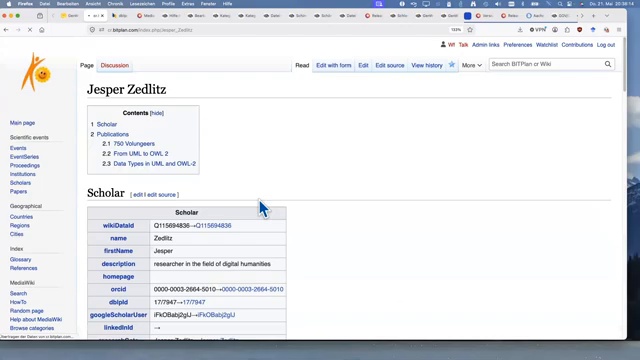This screenshot has height=360, width=640.
Task: Click the wiki search magnifier icon
Action: 608,64
